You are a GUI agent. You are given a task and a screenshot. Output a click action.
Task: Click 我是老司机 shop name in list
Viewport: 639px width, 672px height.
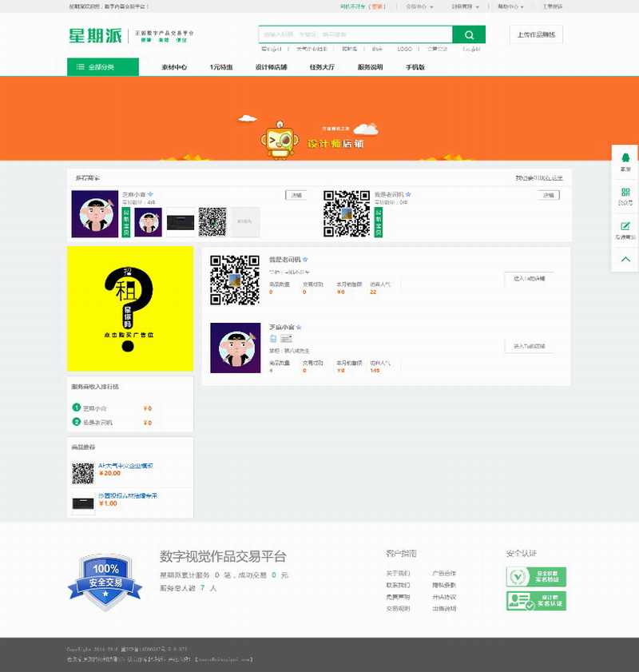point(285,259)
